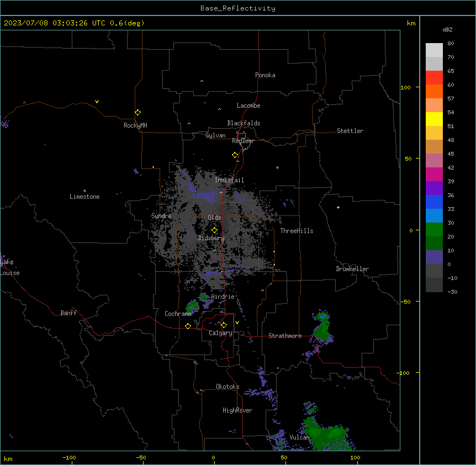
Task: Click the yellow V marker northwest of RockyMH
Action: [x=97, y=102]
